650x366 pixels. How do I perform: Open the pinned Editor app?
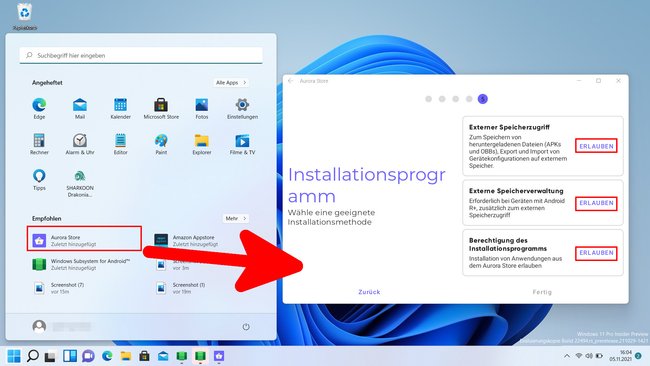120,144
